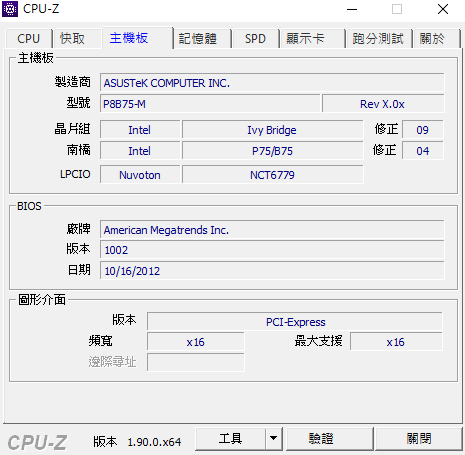Go to the 記憶體 tab

[202, 39]
